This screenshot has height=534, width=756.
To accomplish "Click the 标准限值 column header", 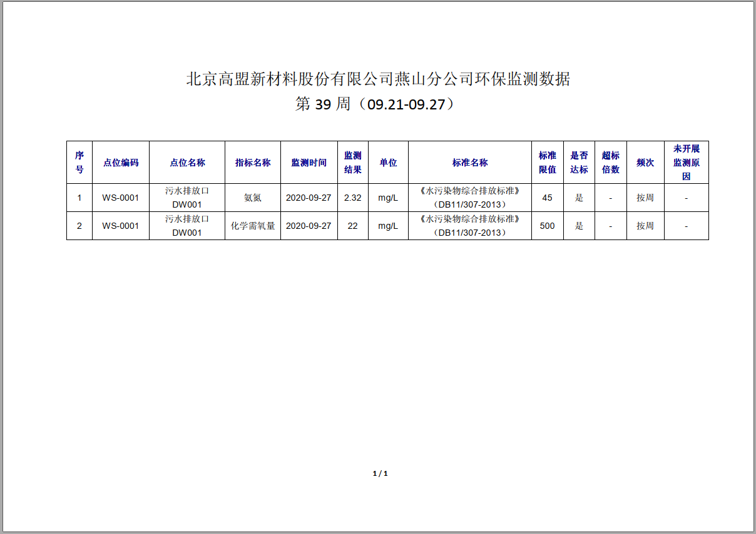I will [547, 162].
